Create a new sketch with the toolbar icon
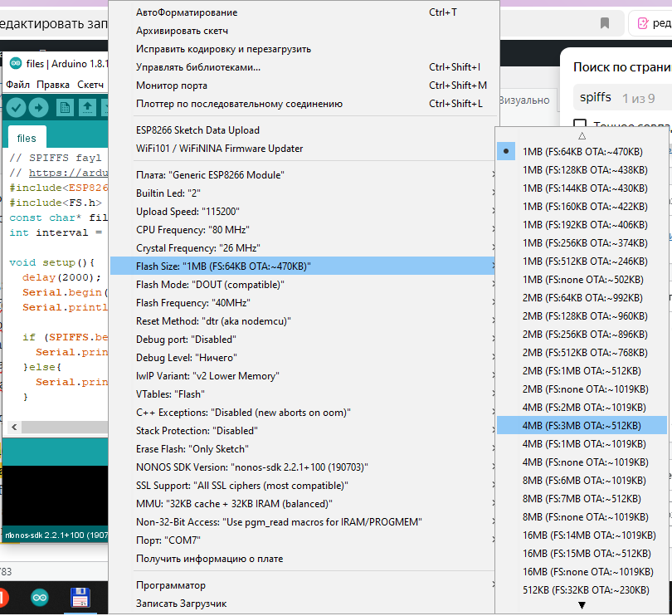The height and width of the screenshot is (616, 672). (64, 107)
